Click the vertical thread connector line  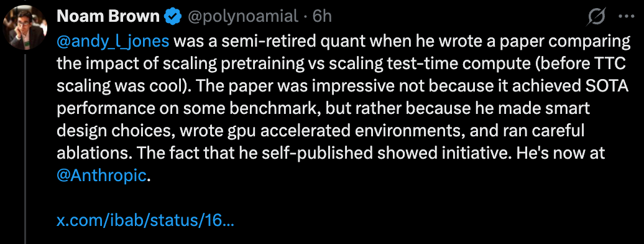(25, 148)
